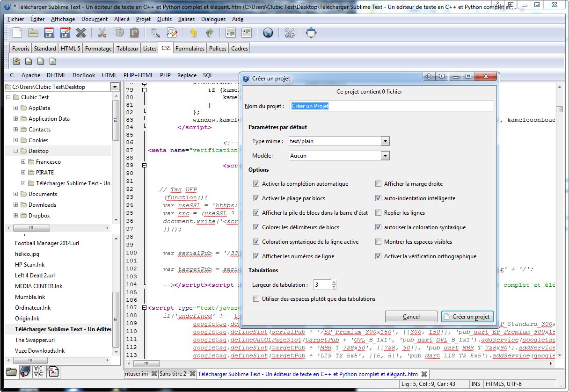This screenshot has width=569, height=392.
Task: Paste with the clipboard toolbar icon
Action: [x=134, y=33]
